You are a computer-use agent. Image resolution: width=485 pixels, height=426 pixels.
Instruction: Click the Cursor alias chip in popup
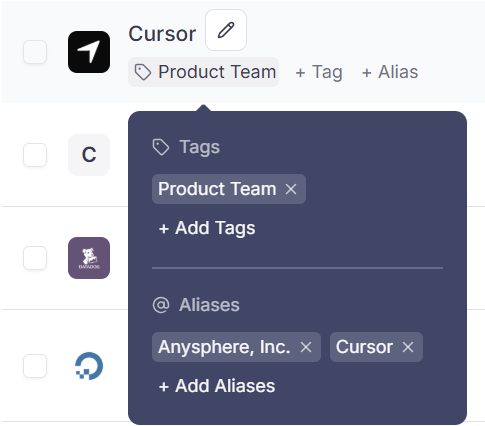tap(376, 347)
